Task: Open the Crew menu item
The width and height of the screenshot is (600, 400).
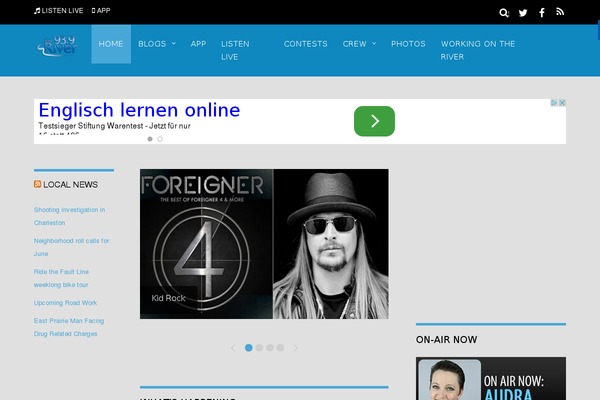Action: [354, 44]
